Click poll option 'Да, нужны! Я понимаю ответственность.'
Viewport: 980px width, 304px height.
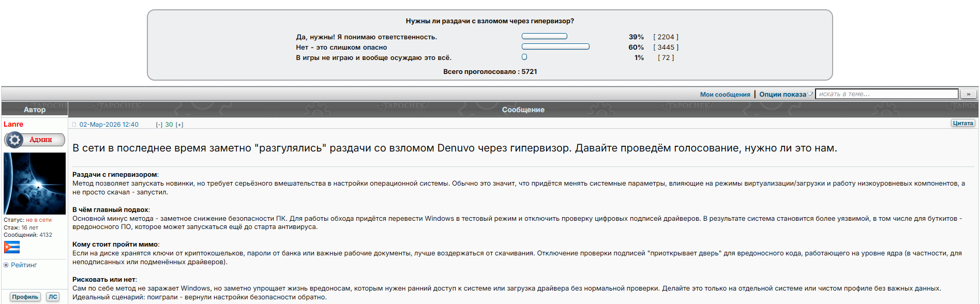click(x=367, y=37)
